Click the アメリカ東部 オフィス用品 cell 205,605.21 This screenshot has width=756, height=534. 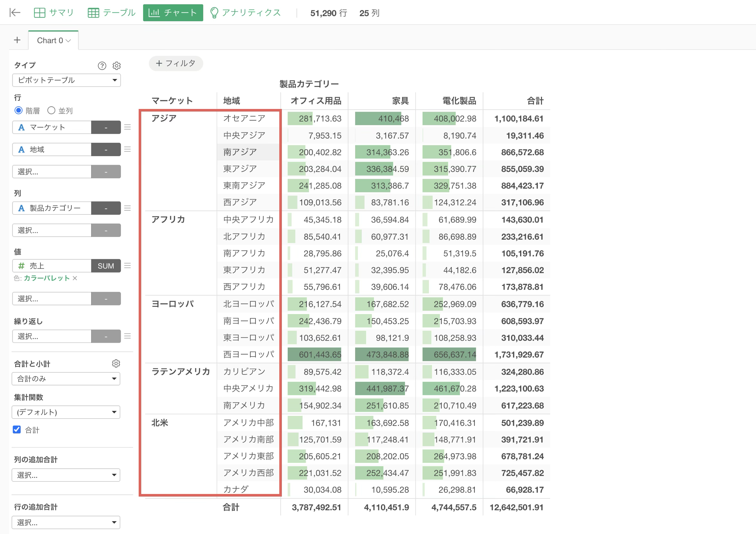[x=315, y=456]
